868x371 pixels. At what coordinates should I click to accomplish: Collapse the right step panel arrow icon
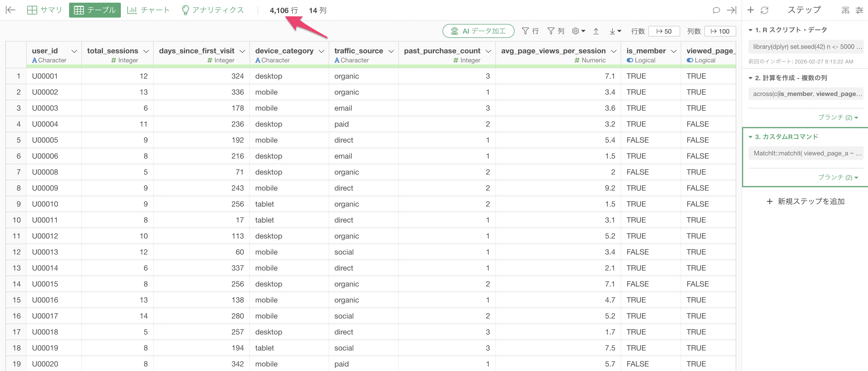[x=731, y=10]
